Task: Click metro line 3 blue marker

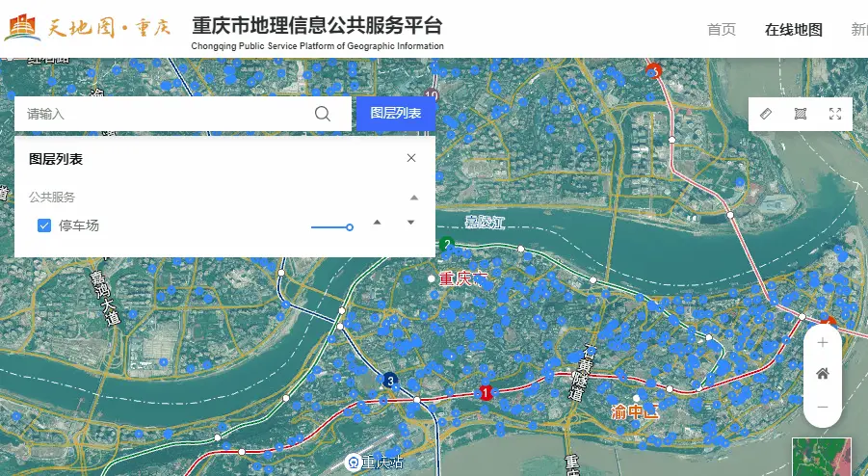Action: click(x=390, y=381)
